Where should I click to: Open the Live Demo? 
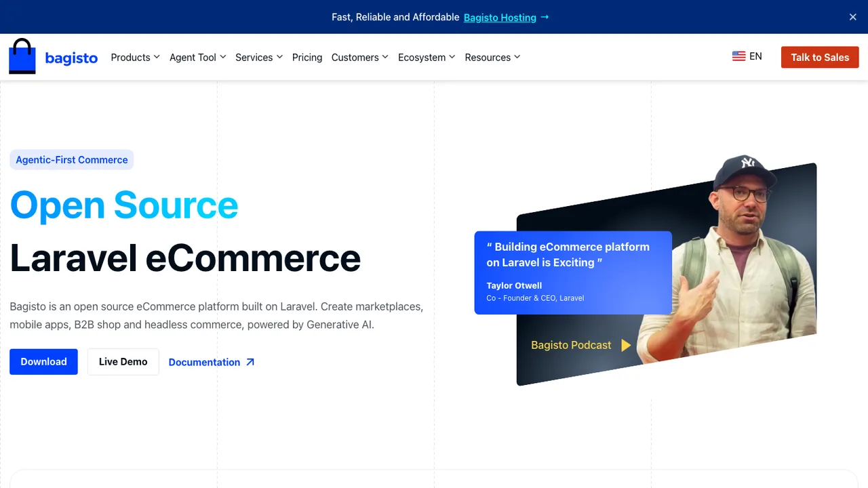(x=123, y=362)
